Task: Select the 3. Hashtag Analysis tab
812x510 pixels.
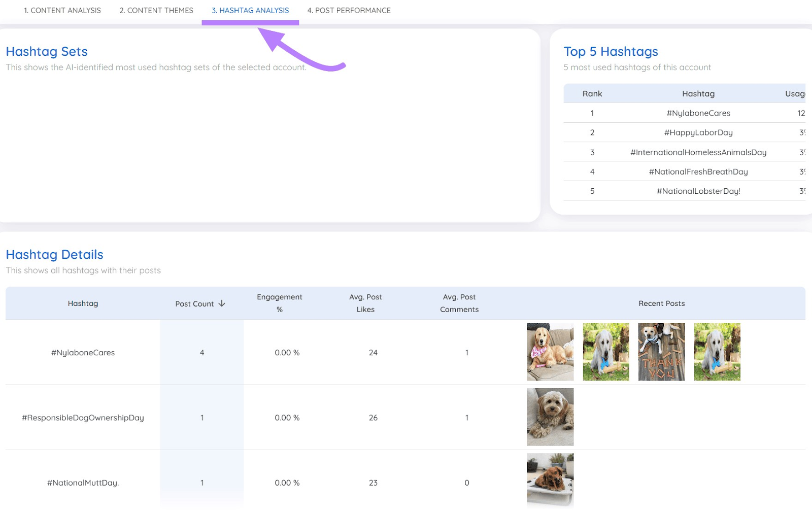Action: coord(250,10)
